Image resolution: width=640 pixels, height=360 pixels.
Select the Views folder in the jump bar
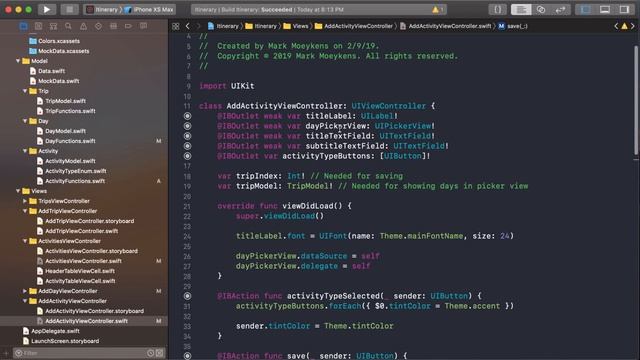coord(296,26)
